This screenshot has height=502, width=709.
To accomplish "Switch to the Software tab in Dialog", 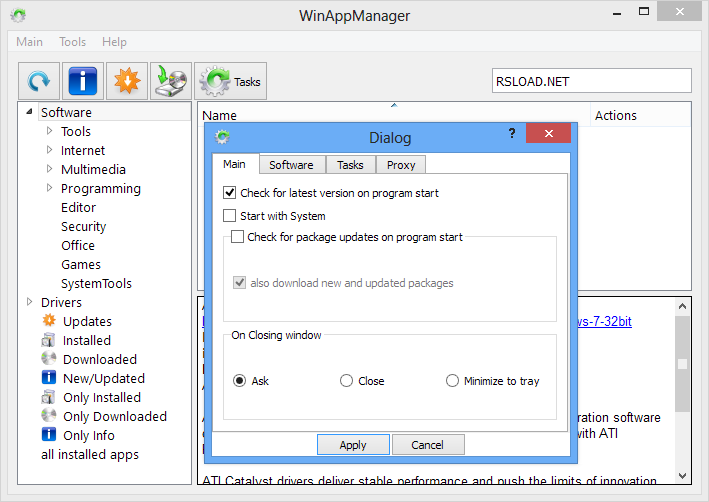I will point(292,165).
